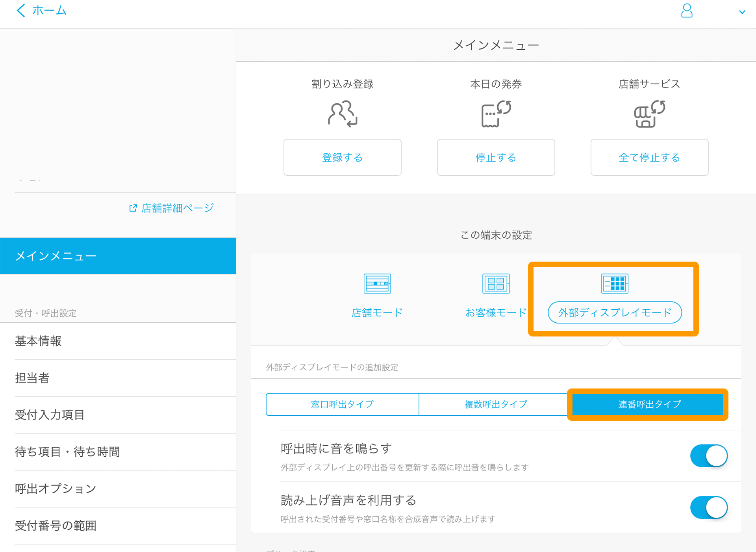Select the 店舗モード label
Viewport: 756px width, 552px height.
[377, 312]
